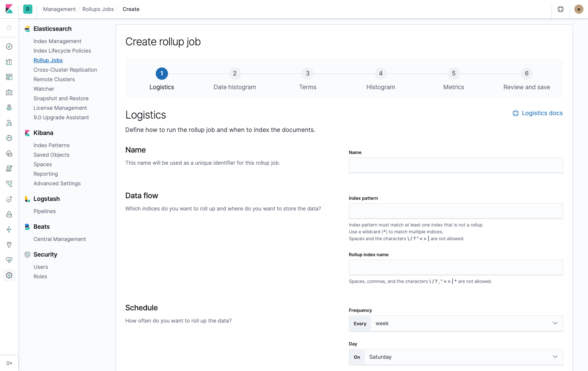Click the Management gear icon
This screenshot has width=588, height=371.
point(9,275)
